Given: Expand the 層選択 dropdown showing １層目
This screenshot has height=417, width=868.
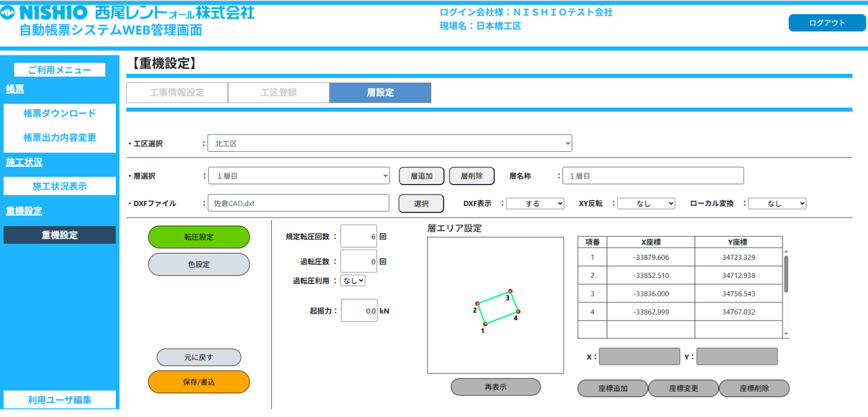Looking at the screenshot, I should [x=299, y=176].
